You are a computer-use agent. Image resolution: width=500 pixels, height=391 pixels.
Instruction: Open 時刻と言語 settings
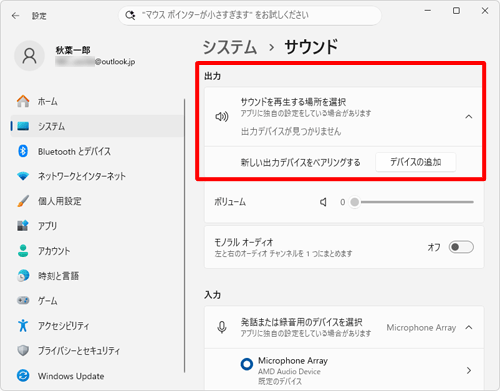pos(97,276)
